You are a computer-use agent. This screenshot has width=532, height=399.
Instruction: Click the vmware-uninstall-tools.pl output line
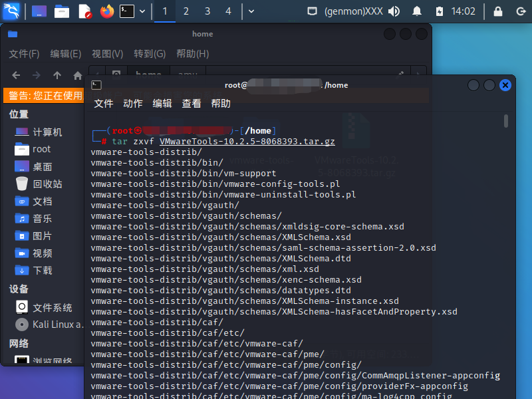(223, 195)
